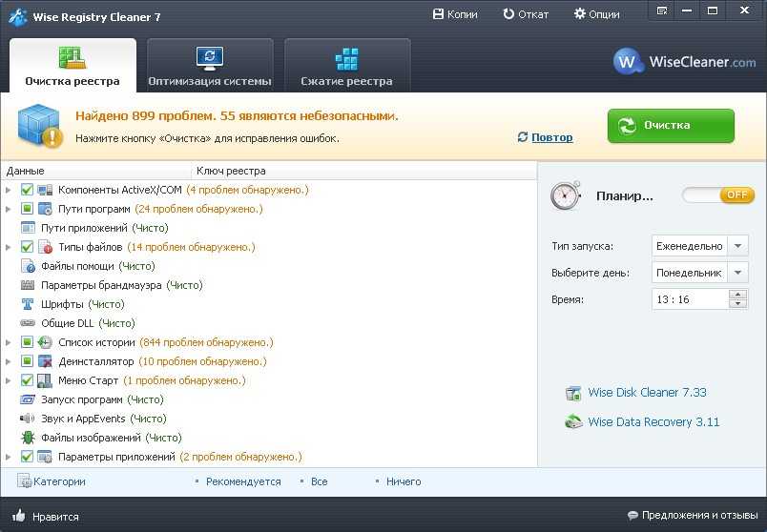Click the Файлы изображений bug icon
Viewport: 767px width, 532px height.
[28, 438]
